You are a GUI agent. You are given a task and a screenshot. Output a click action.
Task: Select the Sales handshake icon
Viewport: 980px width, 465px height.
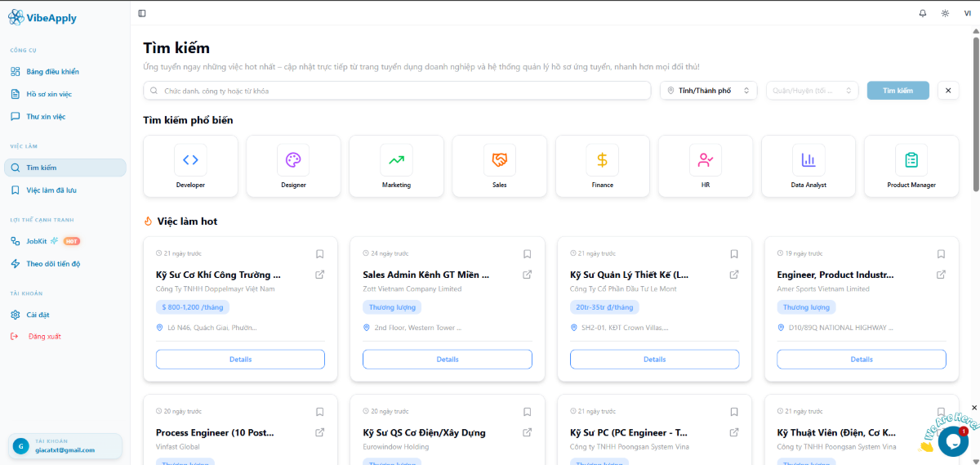[x=499, y=160]
